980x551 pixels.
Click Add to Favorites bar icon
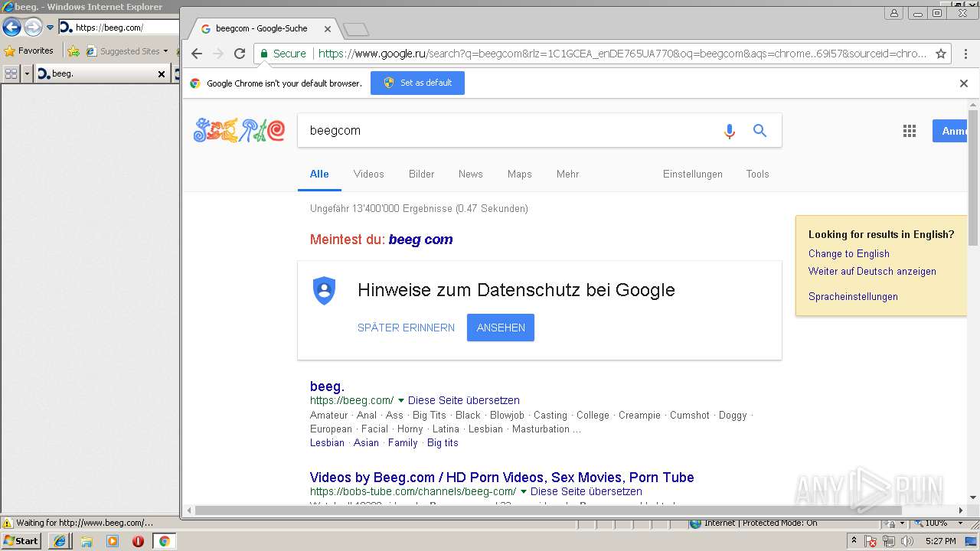73,51
